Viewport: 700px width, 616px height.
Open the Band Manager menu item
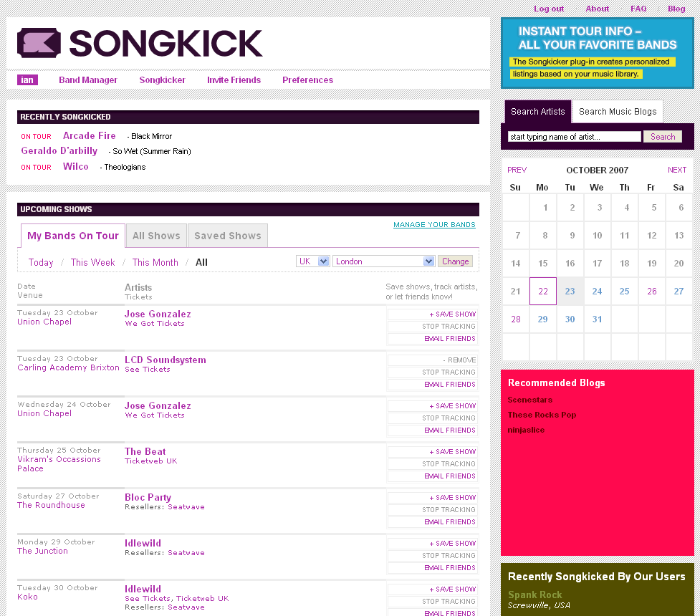[x=88, y=80]
